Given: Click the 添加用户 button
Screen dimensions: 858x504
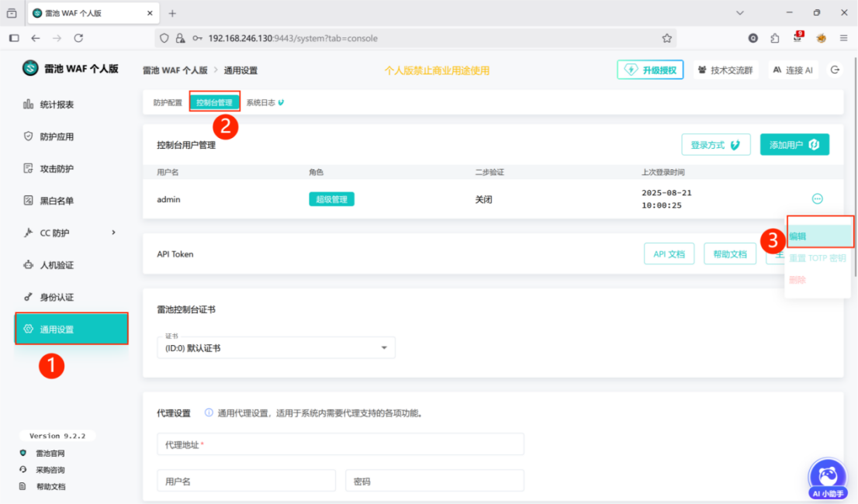Looking at the screenshot, I should (x=794, y=145).
